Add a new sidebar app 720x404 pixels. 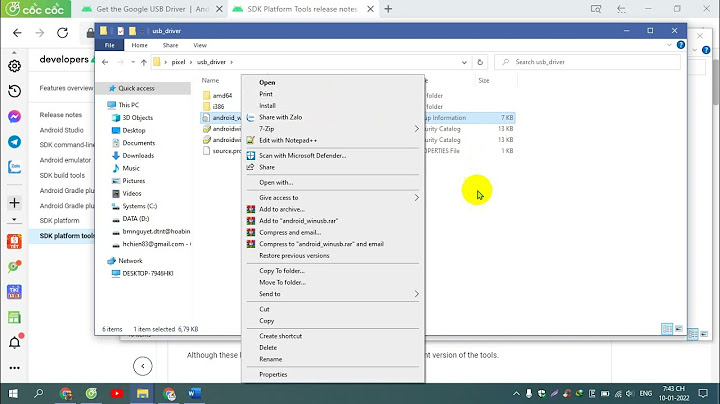point(14,202)
